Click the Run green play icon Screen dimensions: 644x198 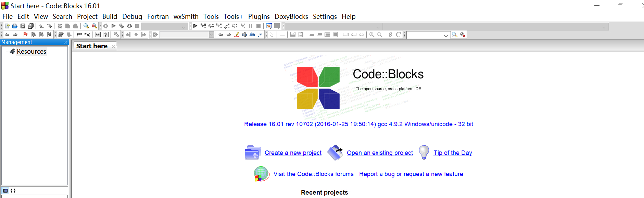click(114, 26)
